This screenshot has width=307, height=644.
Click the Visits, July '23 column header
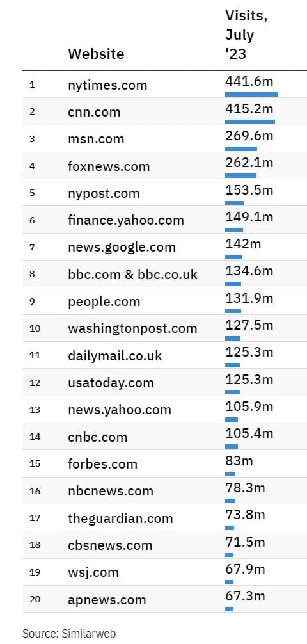246,35
